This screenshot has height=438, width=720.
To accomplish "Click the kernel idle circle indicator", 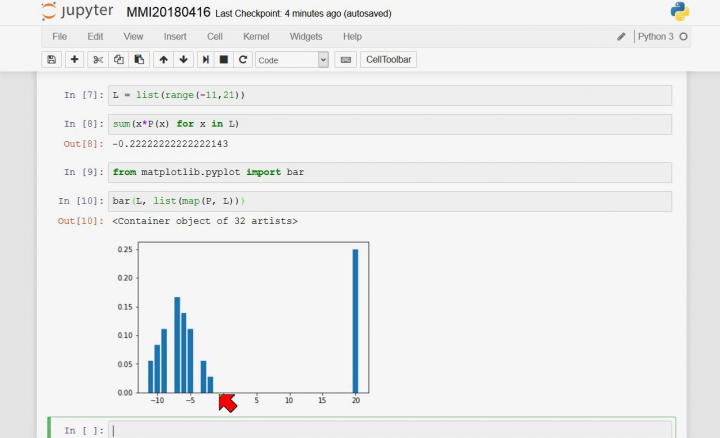I will pos(683,37).
